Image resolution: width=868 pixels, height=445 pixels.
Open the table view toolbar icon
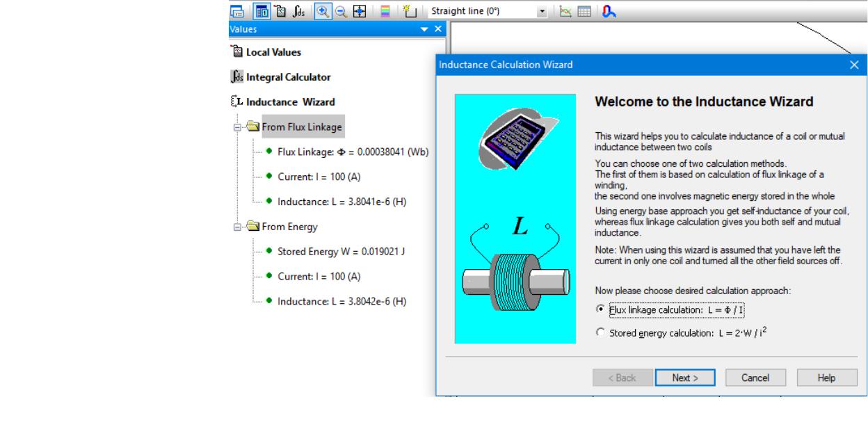(x=584, y=12)
